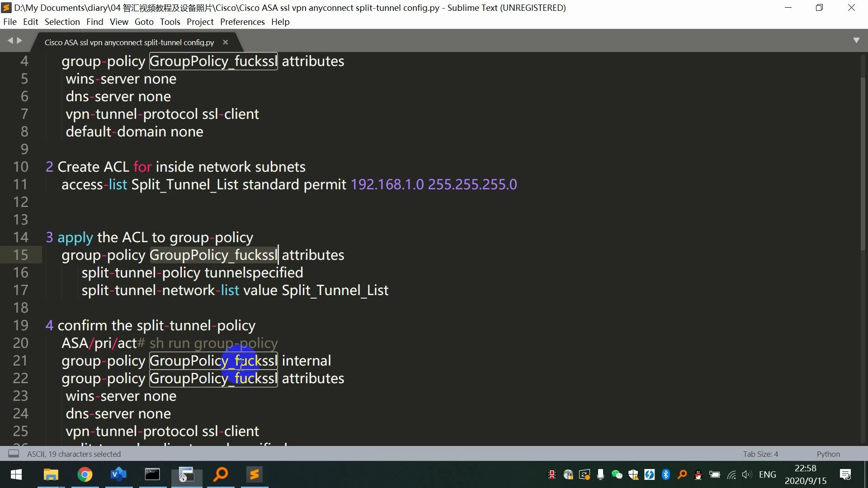Open QQ penguin tray icon
The width and height of the screenshot is (868, 488).
click(698, 474)
